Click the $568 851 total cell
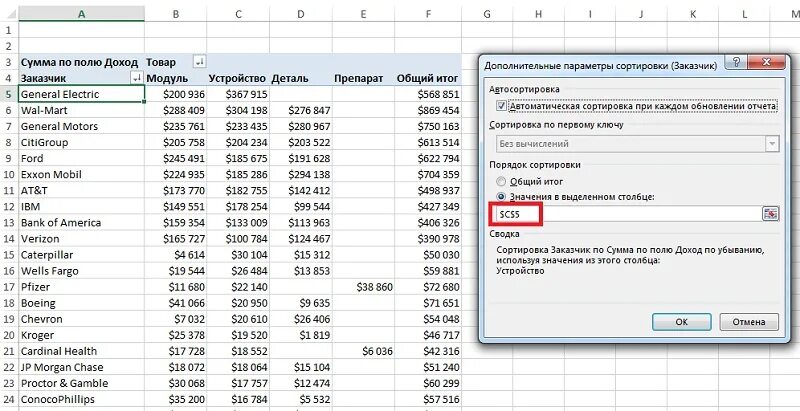This screenshot has width=800, height=411. click(x=428, y=94)
